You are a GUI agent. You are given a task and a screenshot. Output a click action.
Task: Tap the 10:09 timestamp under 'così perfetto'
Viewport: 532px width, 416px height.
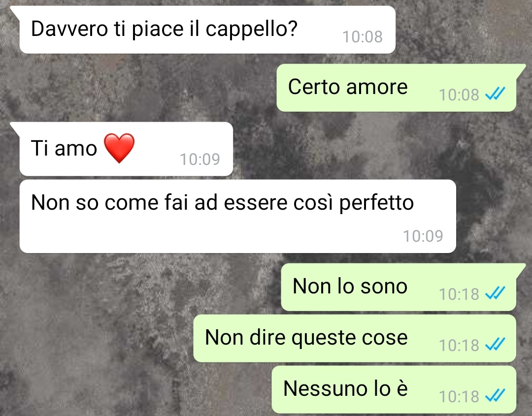click(x=423, y=236)
